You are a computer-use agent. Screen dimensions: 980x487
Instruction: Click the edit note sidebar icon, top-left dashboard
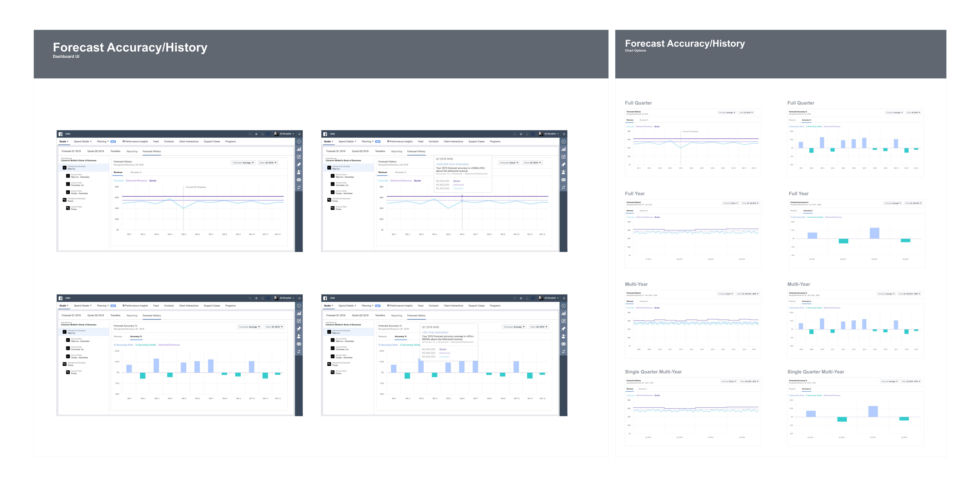point(299,157)
